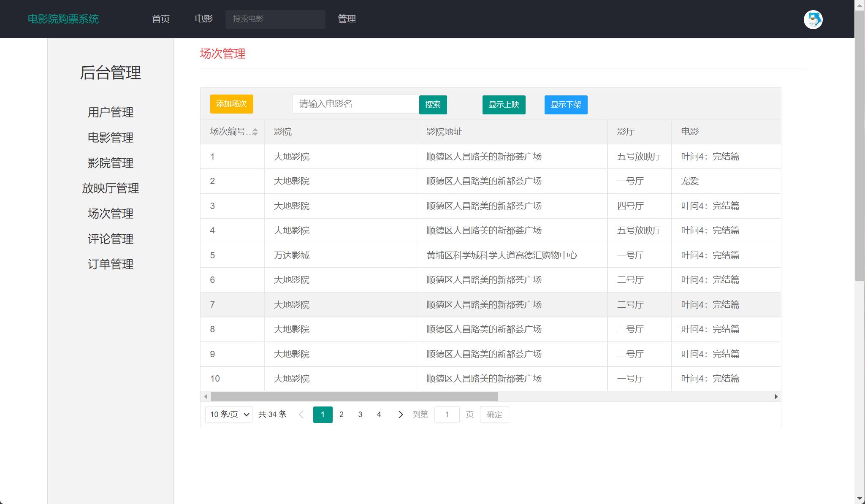This screenshot has width=865, height=504.
Task: Go to next page with right chevron
Action: tap(400, 415)
